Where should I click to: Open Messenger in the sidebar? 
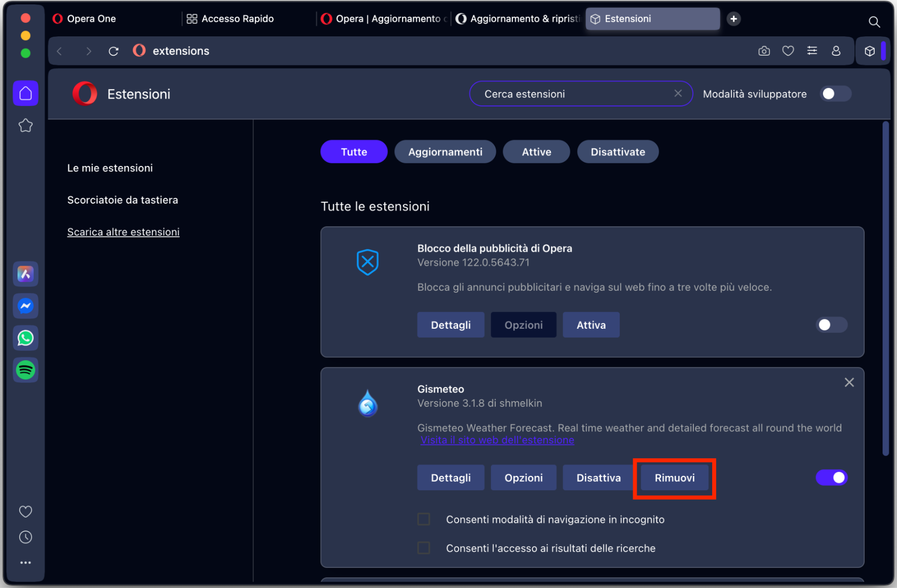tap(26, 306)
